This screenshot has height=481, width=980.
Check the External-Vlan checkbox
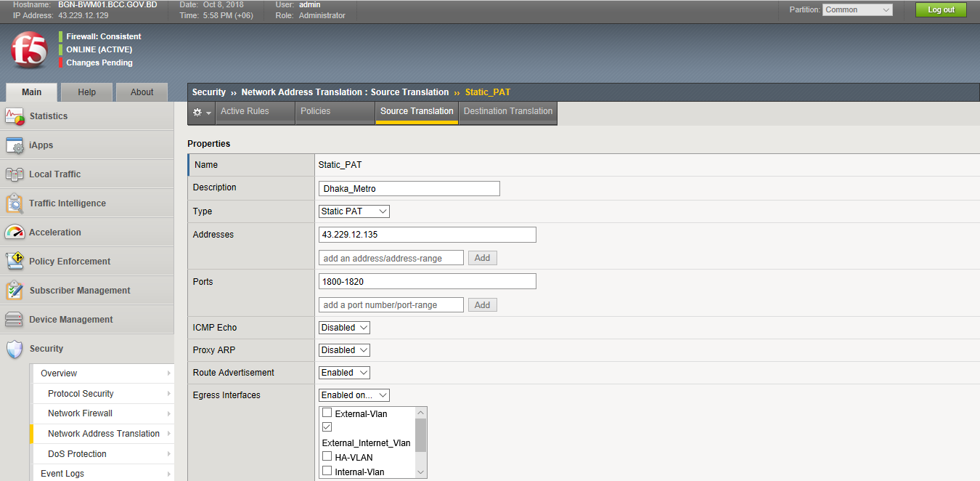327,413
